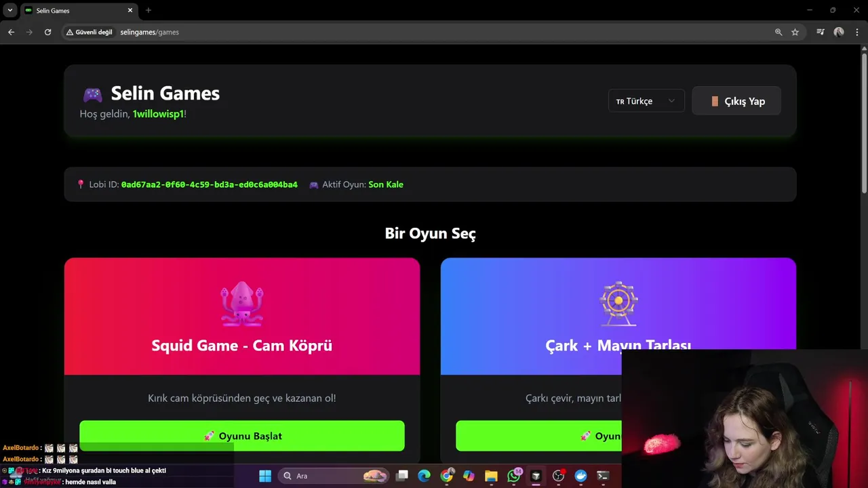Click the door icon on Çıkış Yap
The height and width of the screenshot is (488, 868).
click(x=715, y=101)
